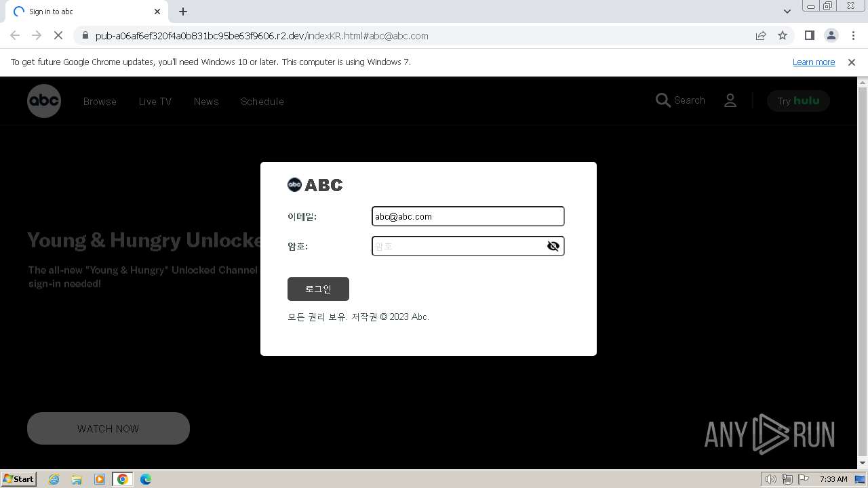Screen dimensions: 868x488
Task: View site information lock icon
Action: tap(85, 36)
